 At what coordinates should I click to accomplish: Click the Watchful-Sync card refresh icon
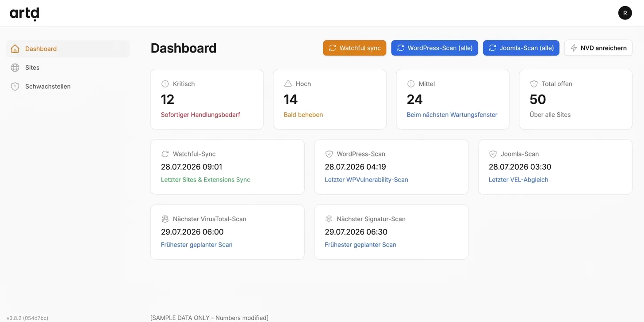pyautogui.click(x=165, y=154)
